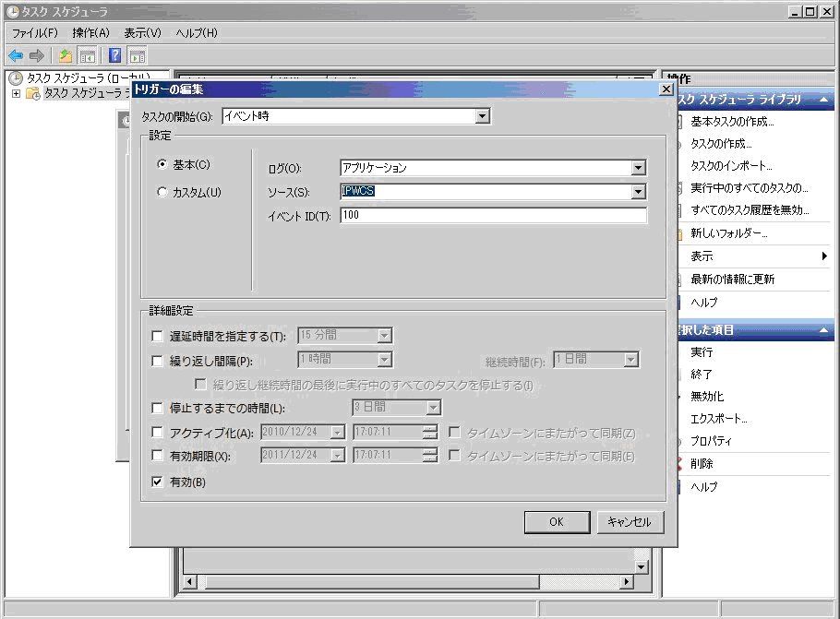
Task: Open Help via the blue question-mark toolbar icon
Action: pyautogui.click(x=114, y=55)
